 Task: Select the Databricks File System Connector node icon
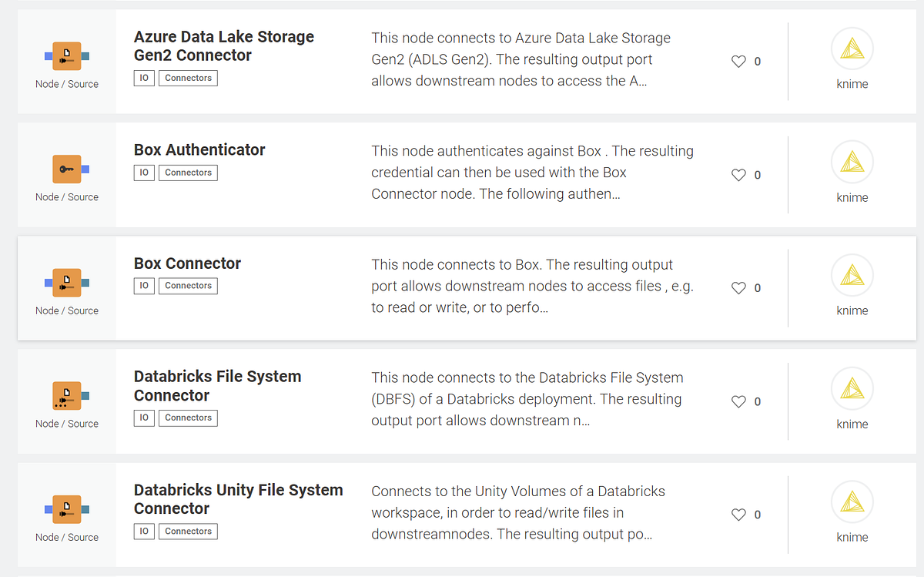(x=67, y=396)
